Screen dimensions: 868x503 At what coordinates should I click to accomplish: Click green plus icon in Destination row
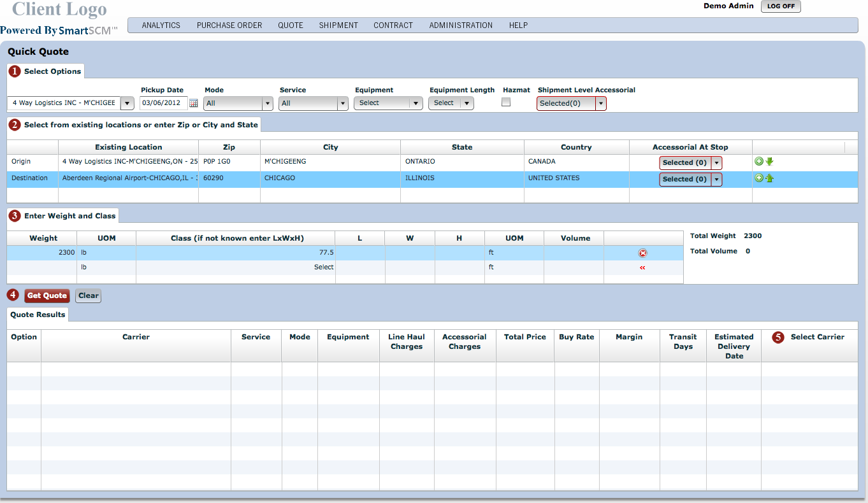point(759,178)
